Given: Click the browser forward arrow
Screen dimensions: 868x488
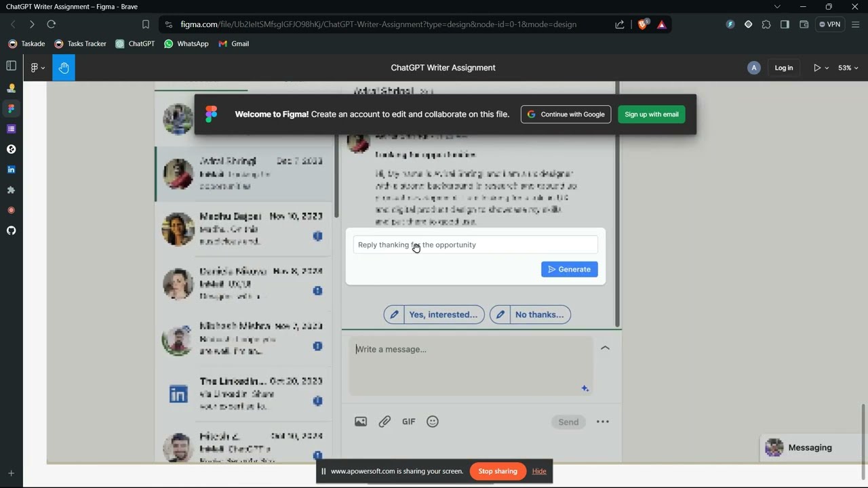Looking at the screenshot, I should [32, 24].
